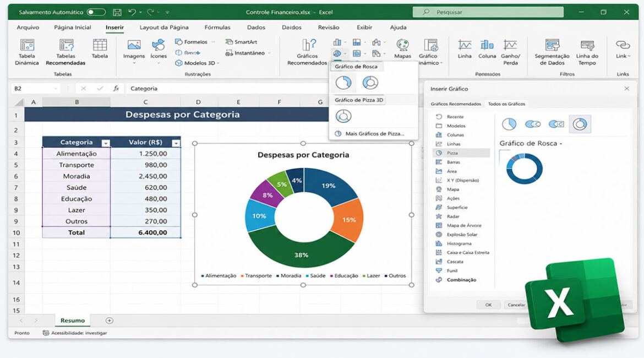Switch to Gráficos Recomendados dialog tab

[456, 104]
